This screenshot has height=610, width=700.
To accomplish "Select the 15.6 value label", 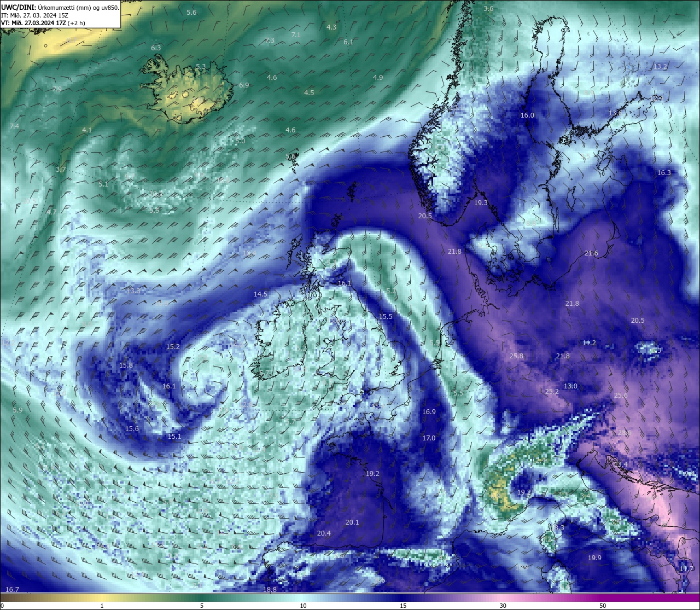I will click(132, 428).
